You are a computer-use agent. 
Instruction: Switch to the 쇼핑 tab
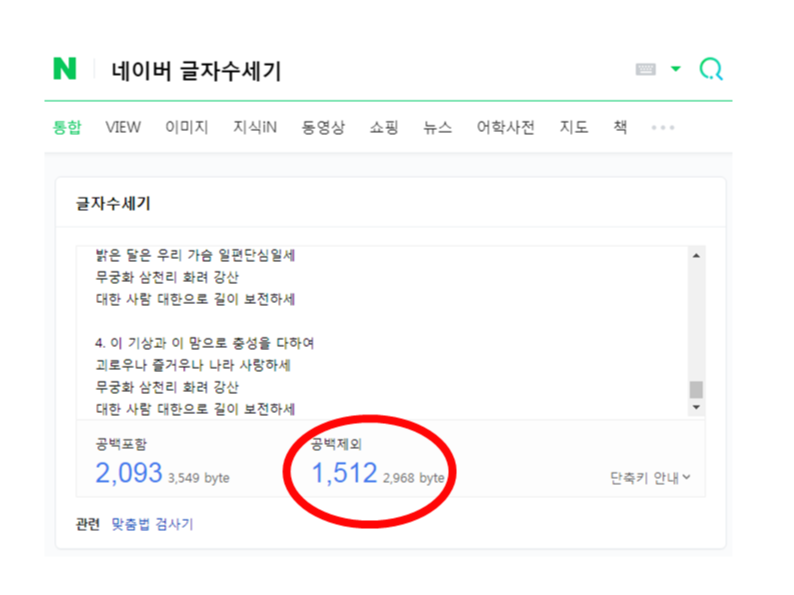point(384,127)
